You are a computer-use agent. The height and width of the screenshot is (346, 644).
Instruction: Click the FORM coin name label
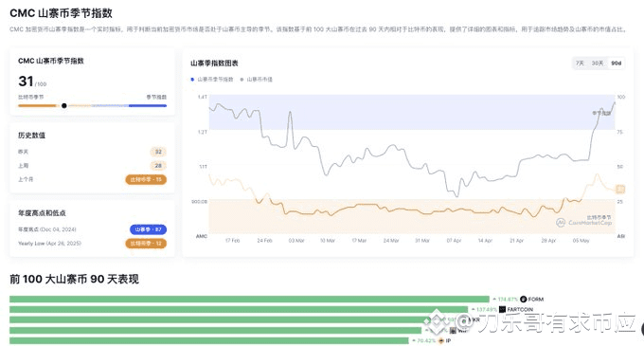536,300
